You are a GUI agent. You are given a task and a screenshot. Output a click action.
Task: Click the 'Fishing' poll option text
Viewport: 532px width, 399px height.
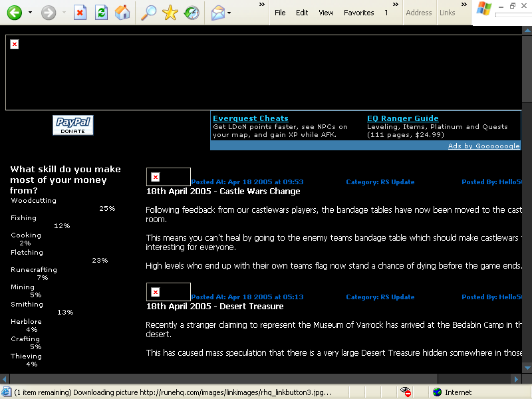pyautogui.click(x=23, y=218)
